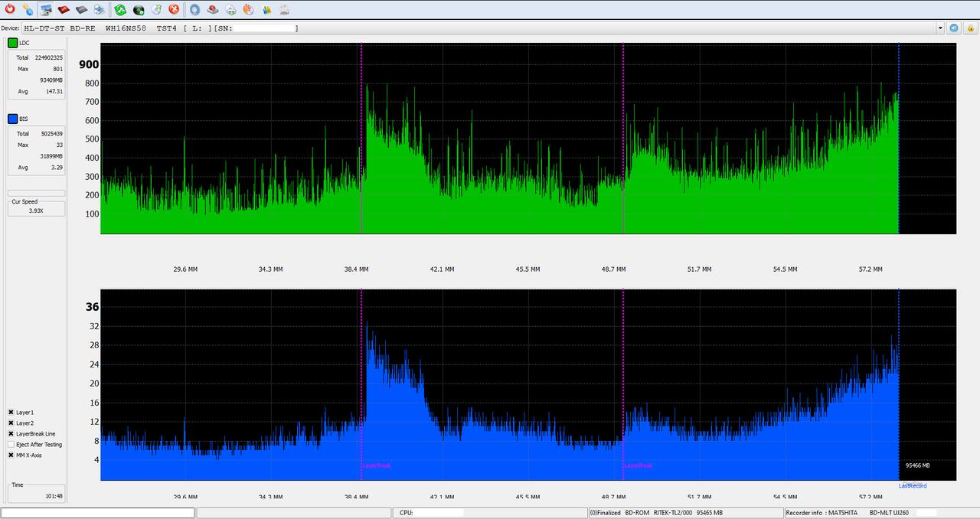
Task: Click the colored bar chart icon
Action: click(266, 9)
